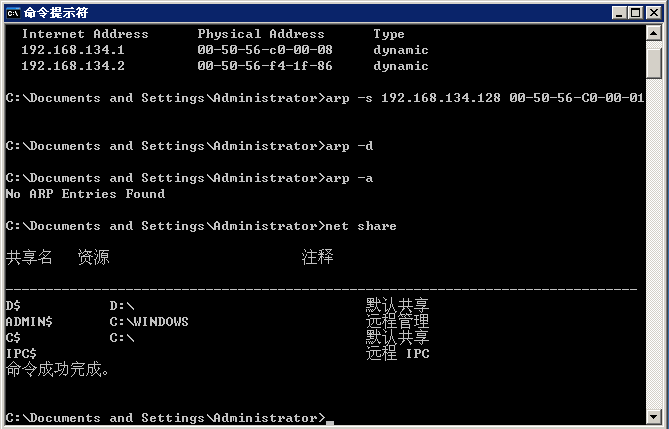The image size is (669, 429).
Task: Click the IPC$ share entry
Action: click(21, 354)
